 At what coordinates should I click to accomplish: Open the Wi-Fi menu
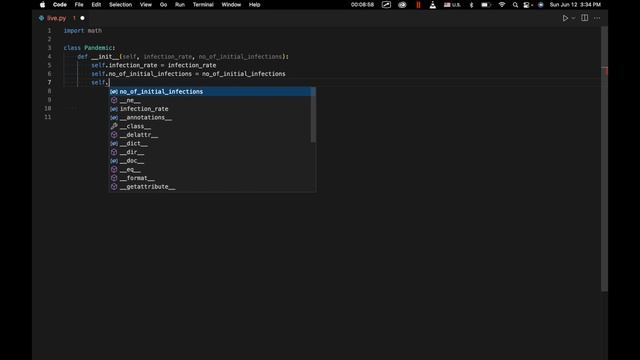point(502,5)
